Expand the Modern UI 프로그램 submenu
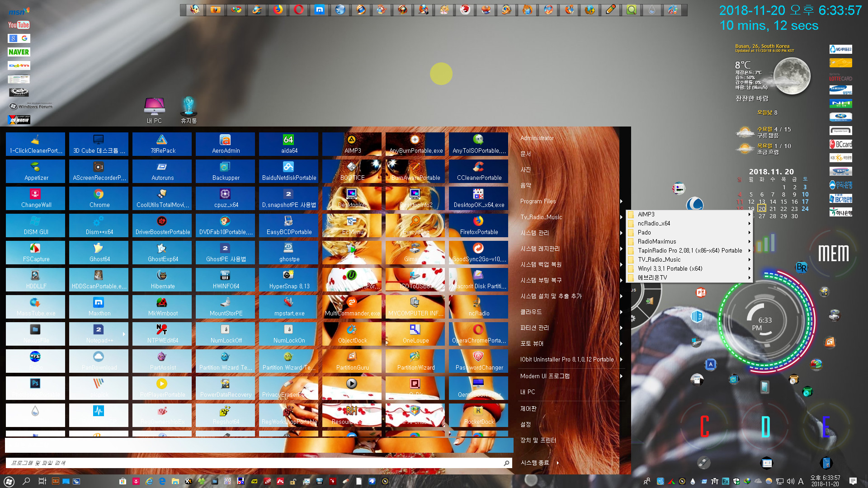Viewport: 868px width, 488px height. click(x=571, y=376)
